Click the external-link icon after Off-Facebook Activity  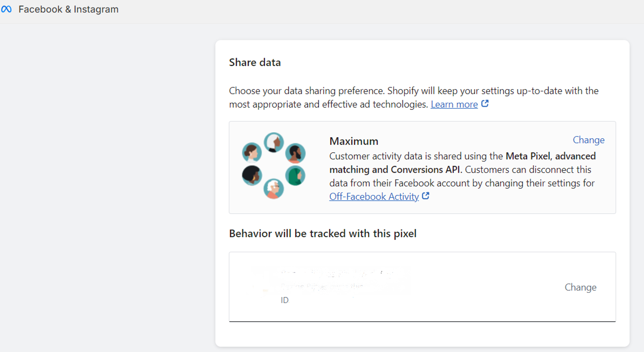pyautogui.click(x=425, y=196)
